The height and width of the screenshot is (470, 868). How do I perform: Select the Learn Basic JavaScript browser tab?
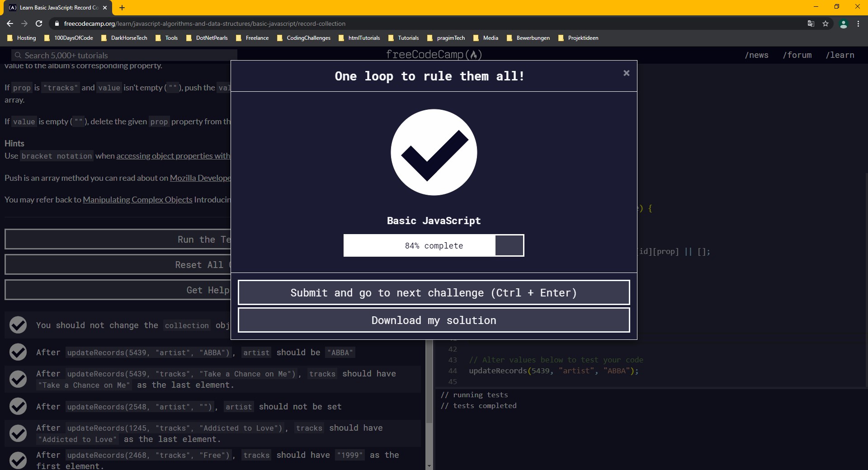click(54, 8)
